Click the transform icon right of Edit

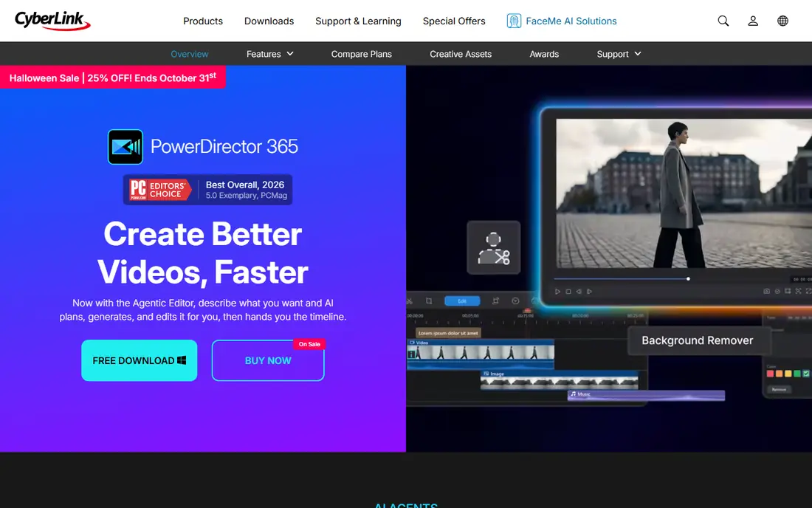click(495, 301)
